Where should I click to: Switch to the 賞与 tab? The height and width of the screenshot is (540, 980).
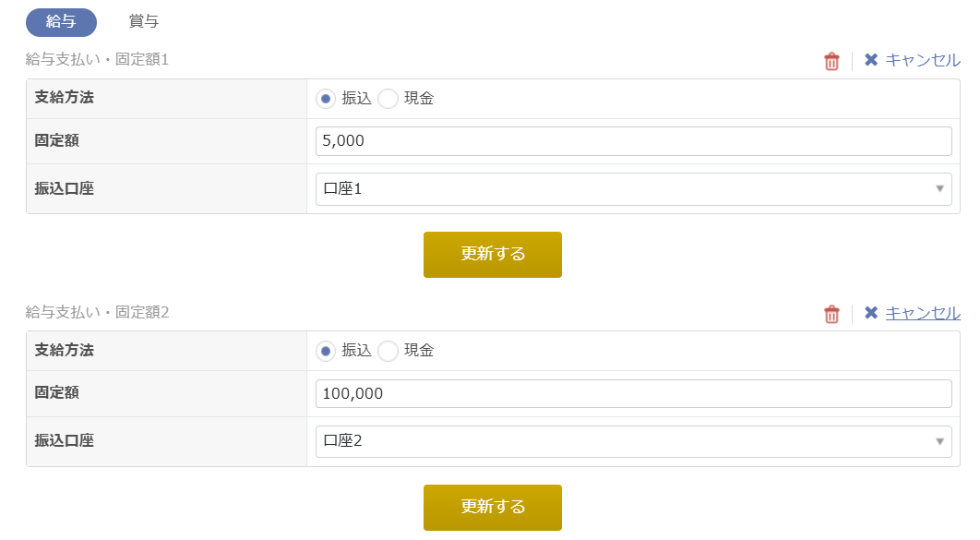point(143,22)
